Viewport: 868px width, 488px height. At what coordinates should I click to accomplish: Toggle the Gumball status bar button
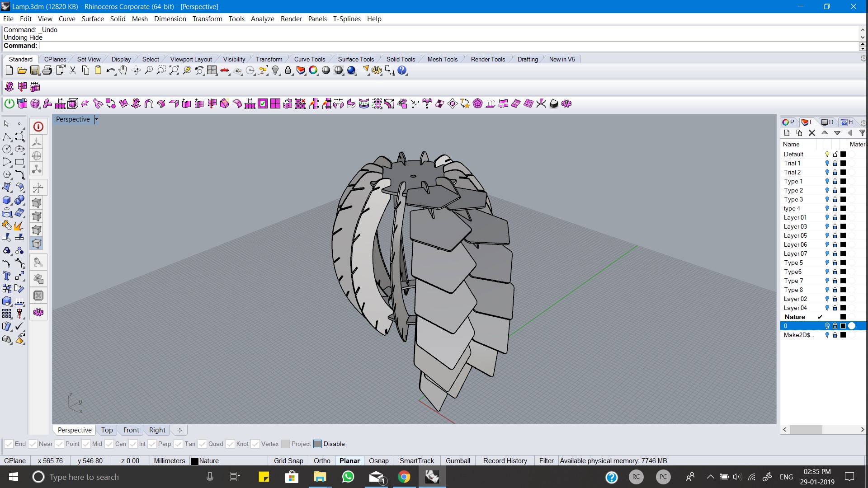click(458, 461)
